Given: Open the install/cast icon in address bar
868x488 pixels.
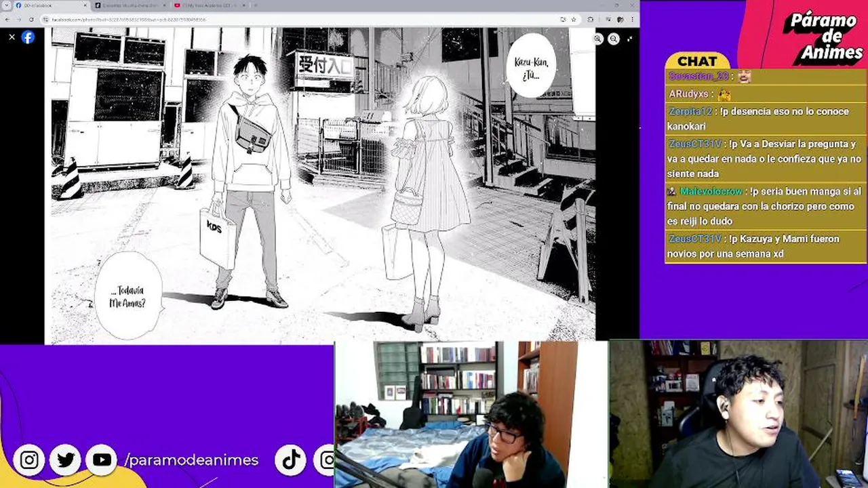Looking at the screenshot, I should tap(563, 20).
